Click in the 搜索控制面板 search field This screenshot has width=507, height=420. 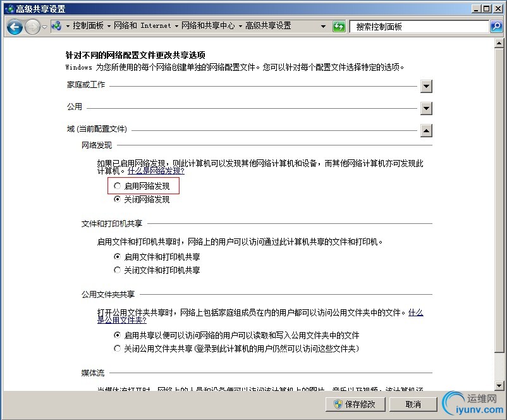[x=419, y=27]
